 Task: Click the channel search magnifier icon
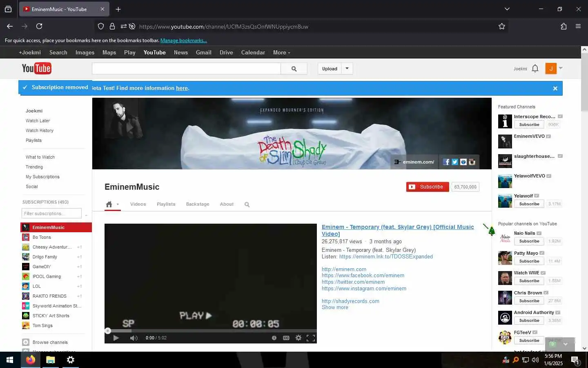tap(247, 204)
